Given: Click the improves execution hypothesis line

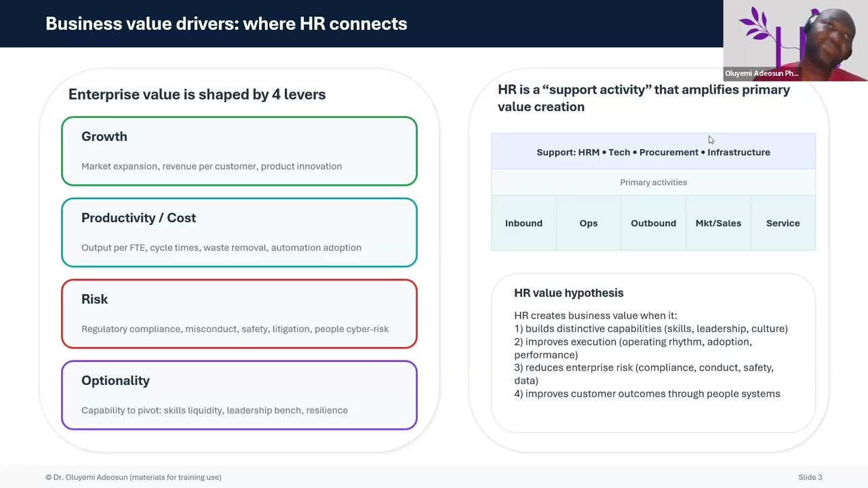Looking at the screenshot, I should pyautogui.click(x=633, y=348).
